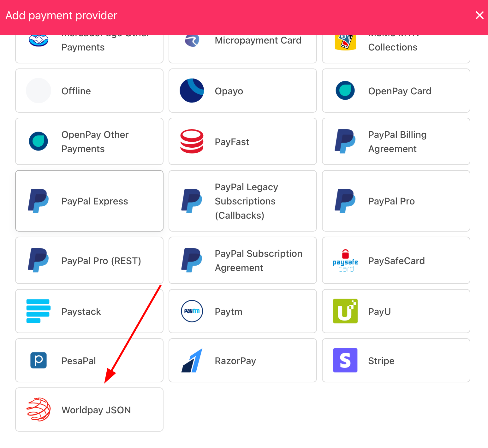Click the MercadoPago handshake icon
The image size is (488, 448).
[39, 41]
